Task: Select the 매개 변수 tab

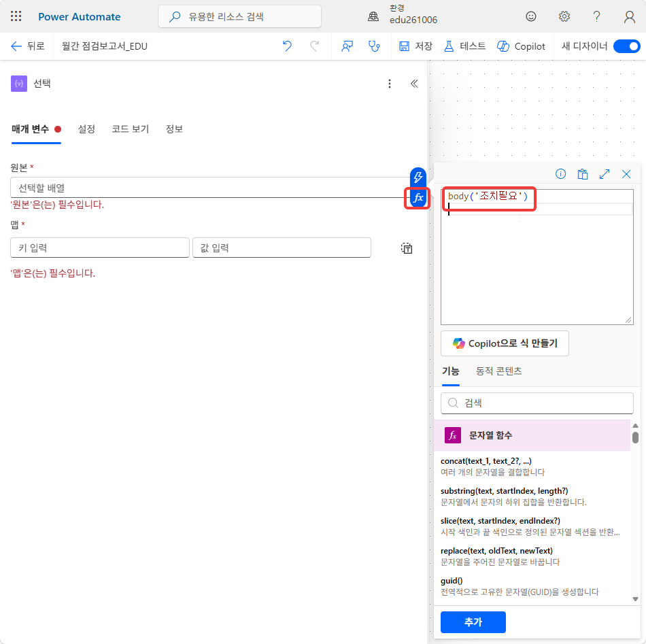Action: click(36, 129)
